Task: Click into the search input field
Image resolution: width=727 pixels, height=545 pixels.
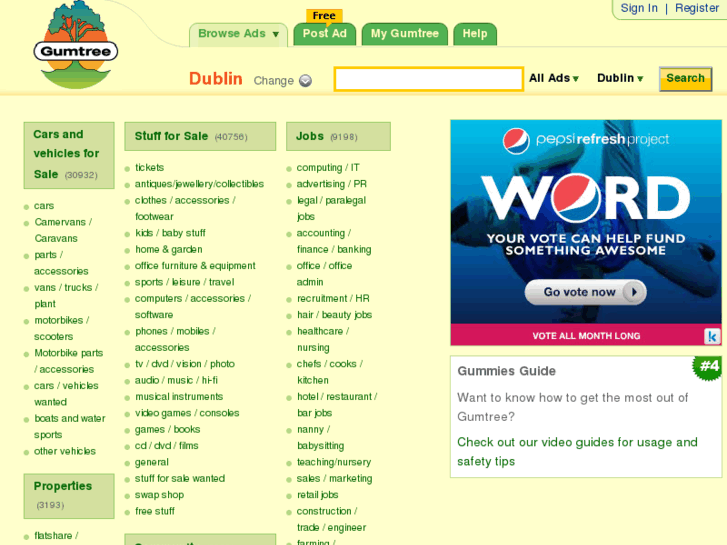Action: click(x=428, y=79)
